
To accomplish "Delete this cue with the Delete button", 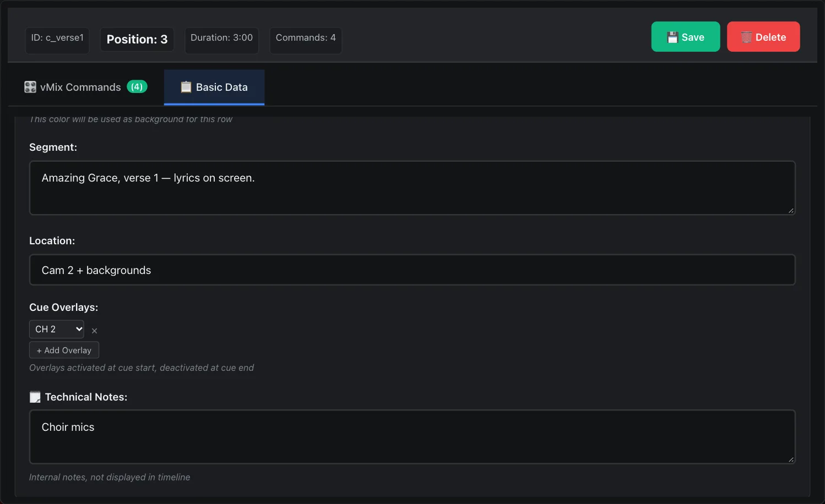I will coord(763,37).
